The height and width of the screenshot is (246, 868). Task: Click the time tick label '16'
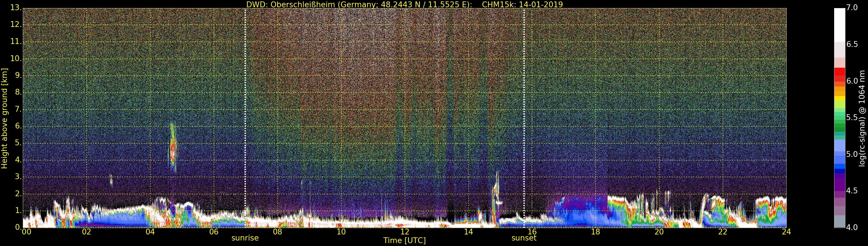point(532,232)
